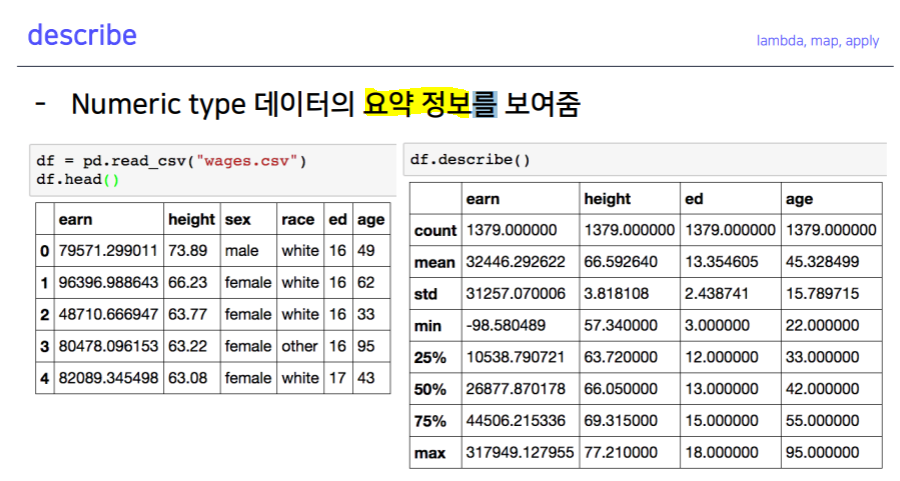Viewport: 900px width, 481px height.
Task: Click the "wages.csv" string in code
Action: tap(247, 161)
